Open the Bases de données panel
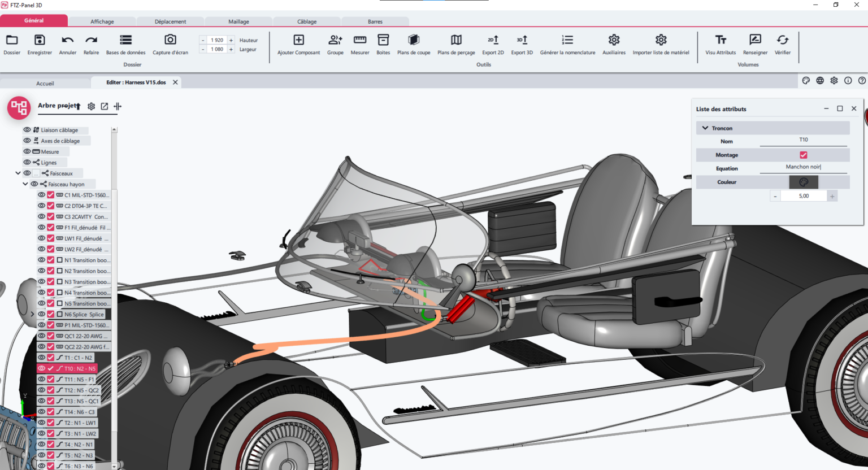This screenshot has height=470, width=868. pos(125,45)
